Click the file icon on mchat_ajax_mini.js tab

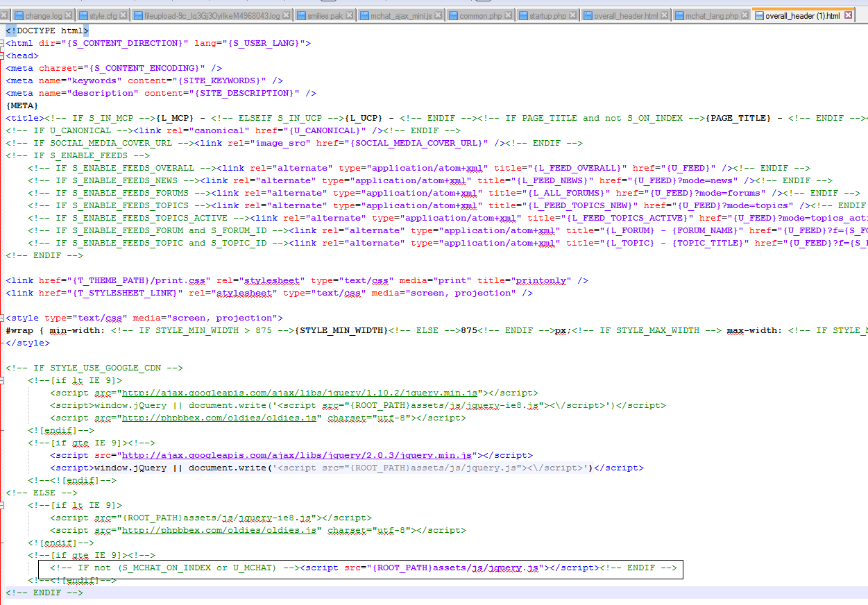point(364,15)
